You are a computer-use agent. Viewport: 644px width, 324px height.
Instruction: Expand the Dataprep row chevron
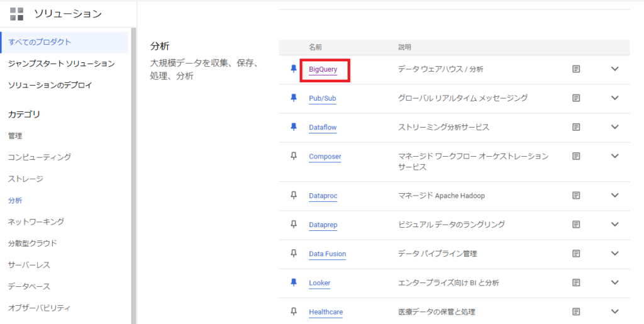[x=614, y=224]
